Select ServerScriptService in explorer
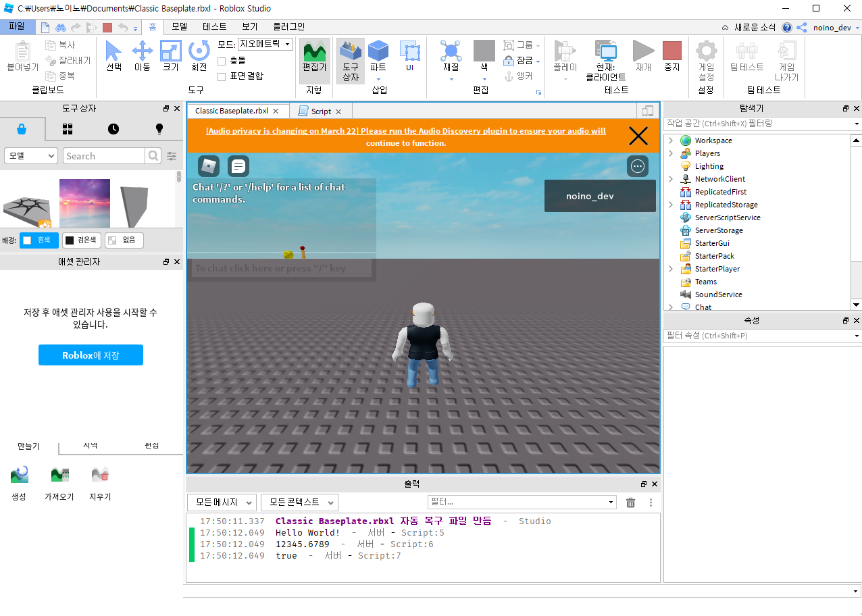Screen dimensions: 862x616 pyautogui.click(x=728, y=217)
